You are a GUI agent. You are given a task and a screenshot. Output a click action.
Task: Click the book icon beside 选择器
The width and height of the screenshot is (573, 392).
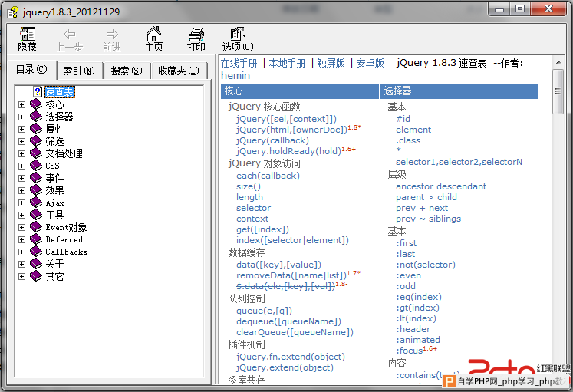pos(36,117)
